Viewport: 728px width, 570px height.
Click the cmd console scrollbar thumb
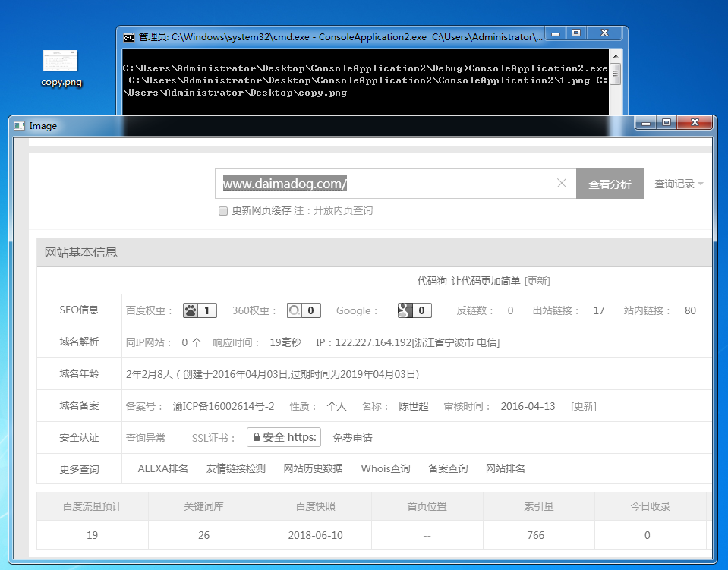coord(615,74)
